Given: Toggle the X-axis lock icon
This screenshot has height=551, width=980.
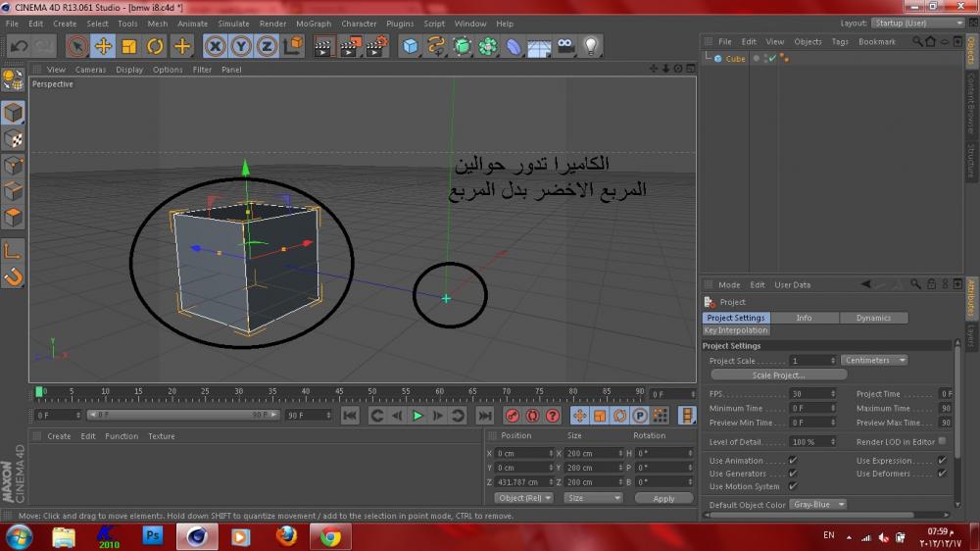Looking at the screenshot, I should [215, 46].
